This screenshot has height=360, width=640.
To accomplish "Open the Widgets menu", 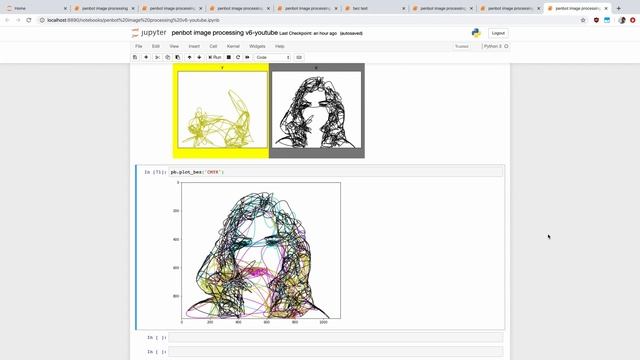I will [257, 47].
